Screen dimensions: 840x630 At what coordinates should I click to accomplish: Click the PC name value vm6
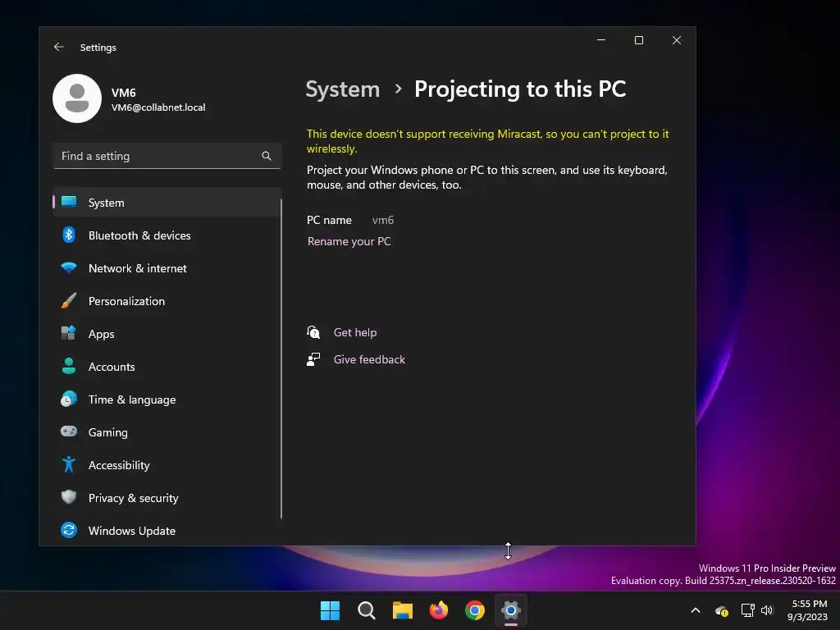pos(382,220)
